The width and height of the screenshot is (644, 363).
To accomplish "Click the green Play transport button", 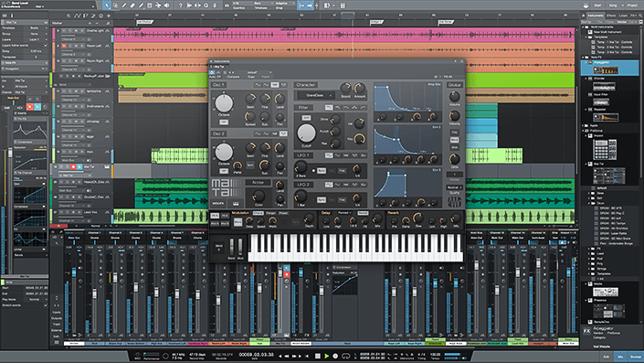I will pos(326,356).
